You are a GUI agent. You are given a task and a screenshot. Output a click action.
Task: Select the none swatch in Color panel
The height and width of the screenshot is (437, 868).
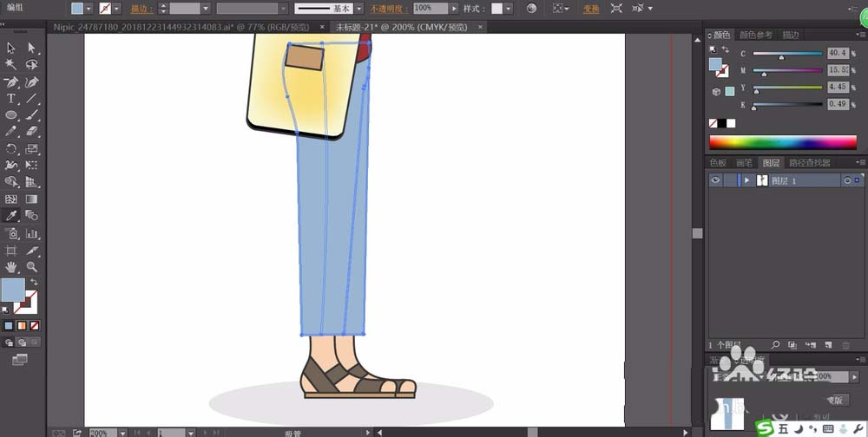pos(713,123)
